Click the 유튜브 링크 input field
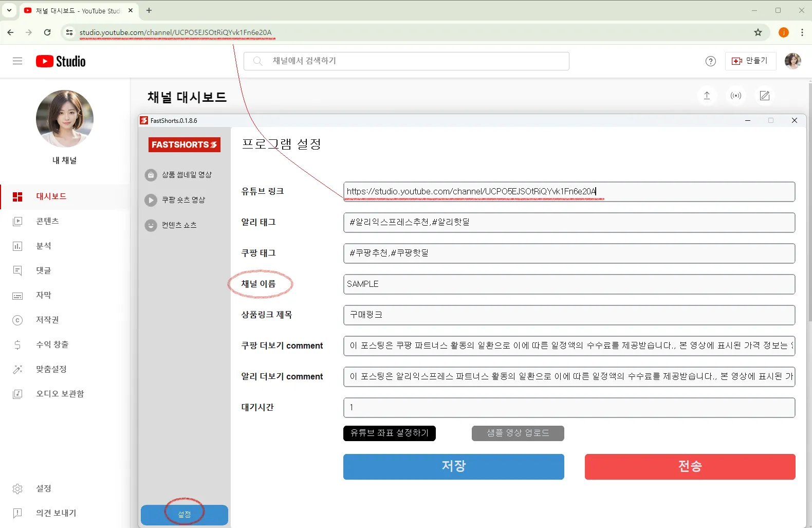812x528 pixels. 569,192
